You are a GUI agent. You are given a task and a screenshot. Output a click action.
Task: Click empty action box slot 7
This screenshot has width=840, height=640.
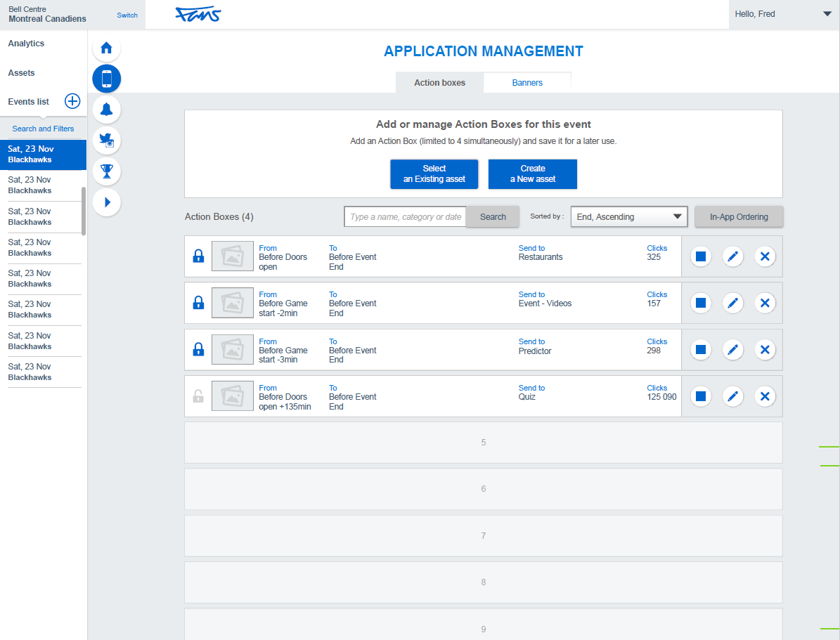point(483,535)
